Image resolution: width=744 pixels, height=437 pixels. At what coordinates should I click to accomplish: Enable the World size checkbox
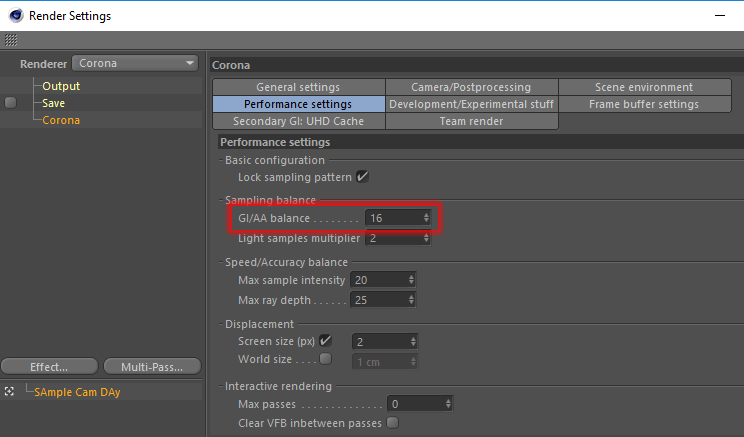click(326, 358)
